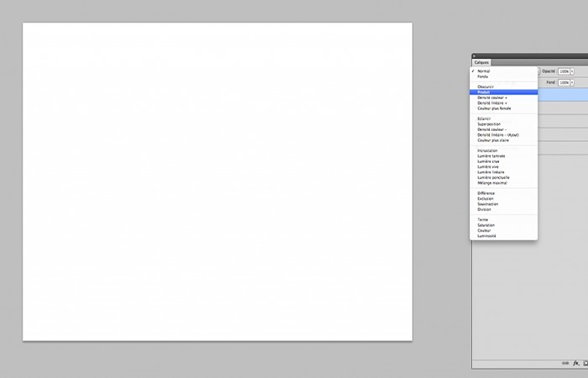The height and width of the screenshot is (378, 588).
Task: Pick the Couleur blend mode
Action: 504,231
